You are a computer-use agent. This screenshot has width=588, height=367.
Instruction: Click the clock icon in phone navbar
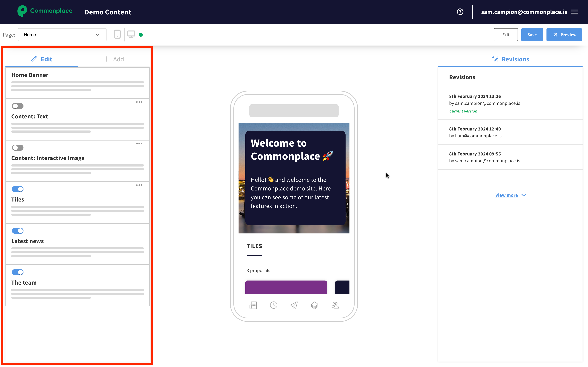pyautogui.click(x=274, y=305)
